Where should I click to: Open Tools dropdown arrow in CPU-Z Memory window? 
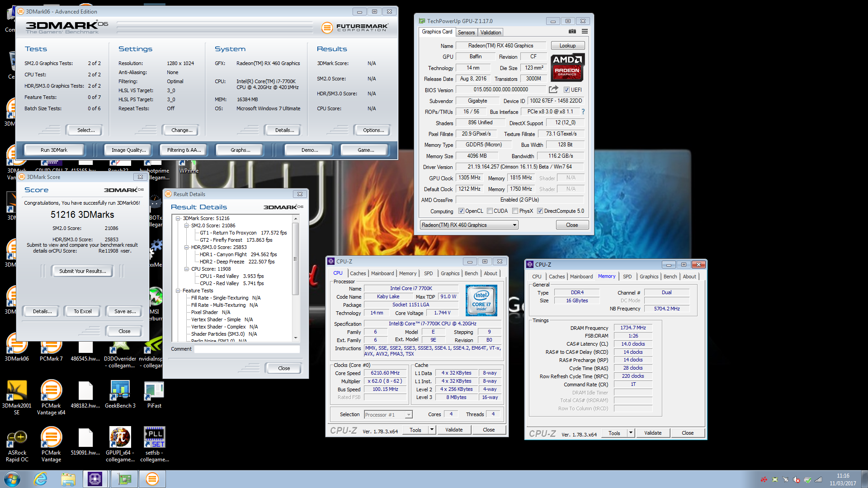[x=631, y=433]
